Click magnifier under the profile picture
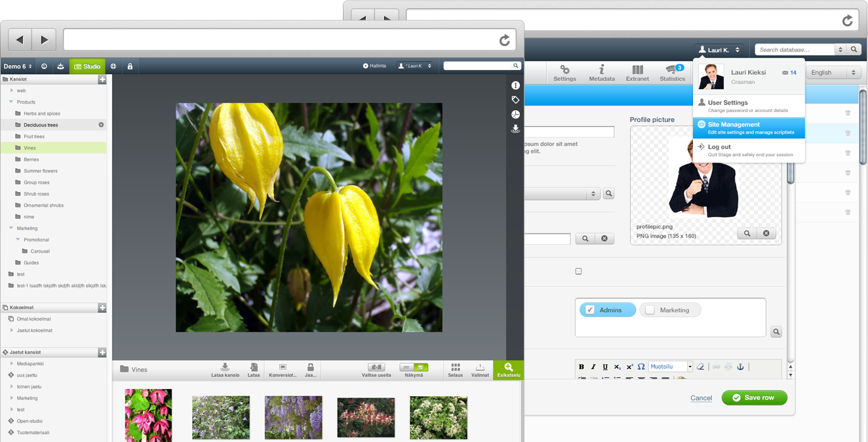The width and height of the screenshot is (868, 442). pos(747,233)
